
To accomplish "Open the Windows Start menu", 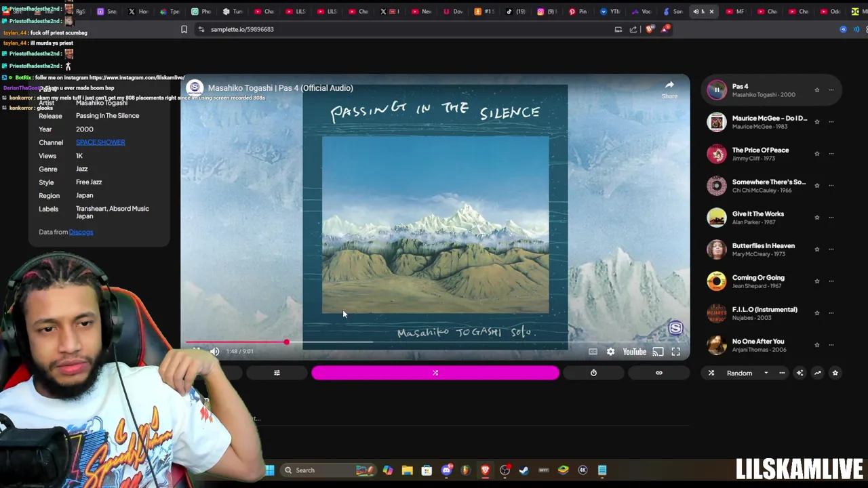I will [x=269, y=470].
